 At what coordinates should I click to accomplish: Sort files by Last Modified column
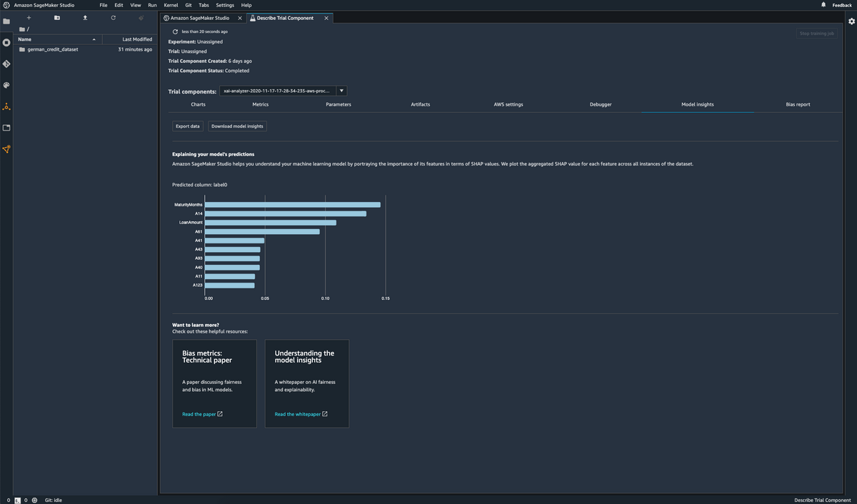tap(129, 39)
